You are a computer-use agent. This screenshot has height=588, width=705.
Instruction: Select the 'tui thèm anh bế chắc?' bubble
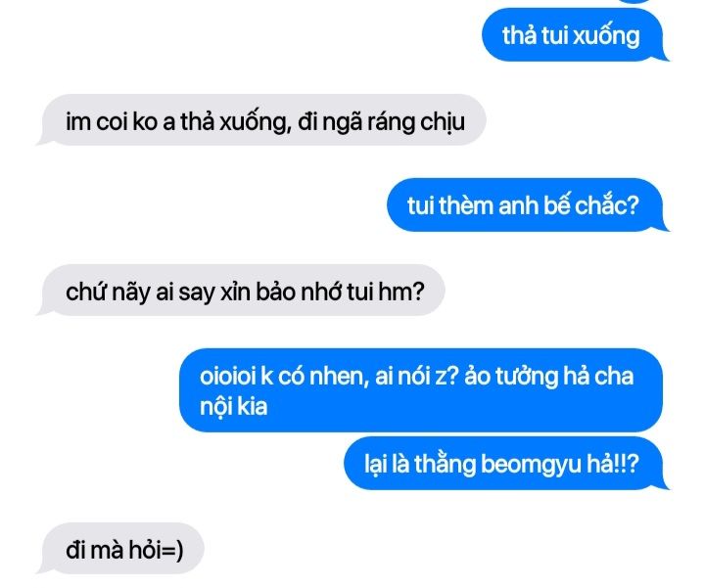click(x=526, y=205)
